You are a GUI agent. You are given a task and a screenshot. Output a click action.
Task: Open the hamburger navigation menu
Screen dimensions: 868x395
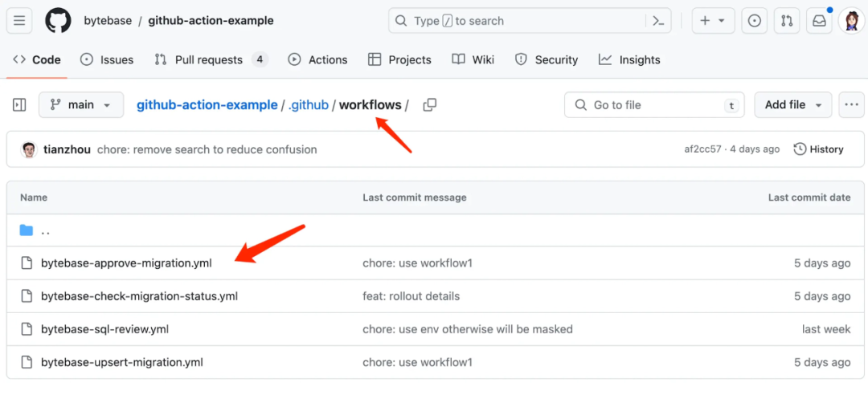click(20, 21)
